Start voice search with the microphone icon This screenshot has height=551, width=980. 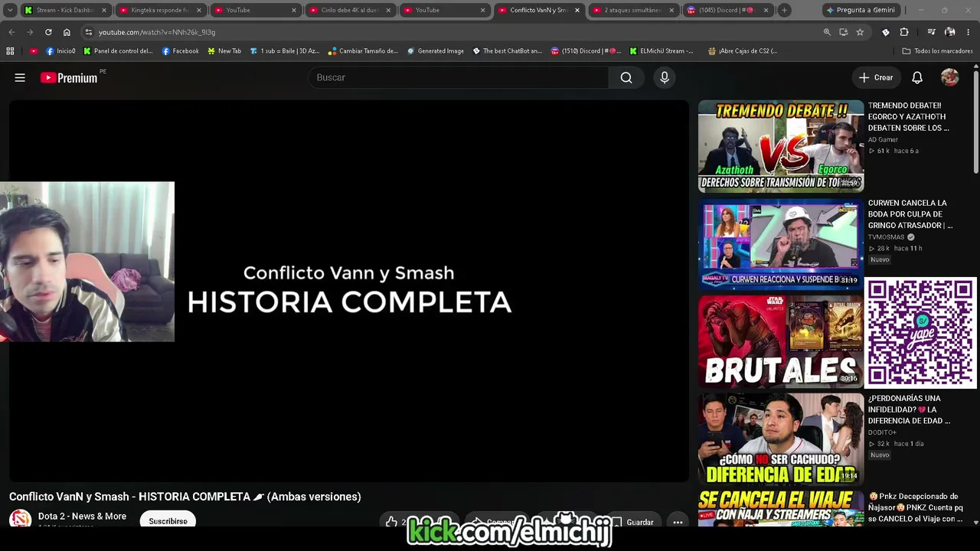click(665, 77)
